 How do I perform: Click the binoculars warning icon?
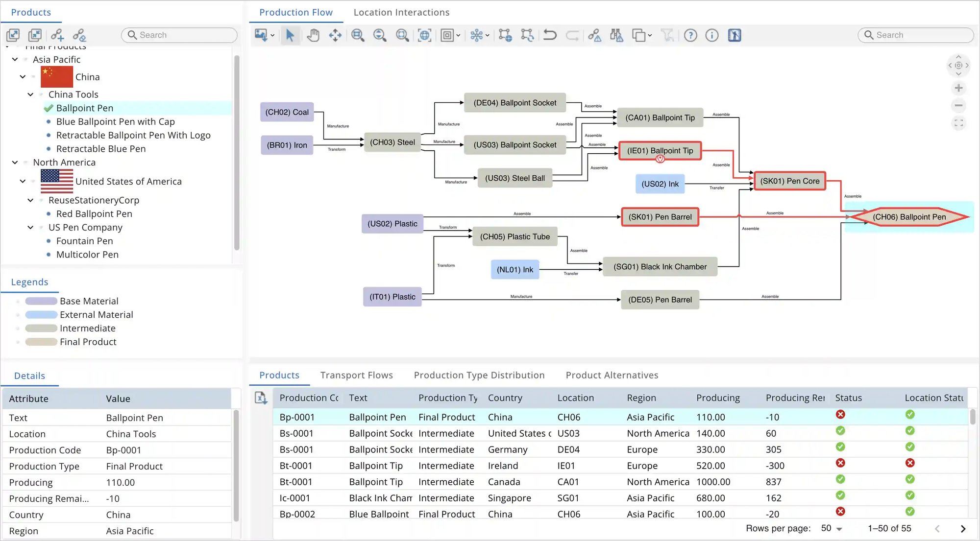tap(616, 35)
